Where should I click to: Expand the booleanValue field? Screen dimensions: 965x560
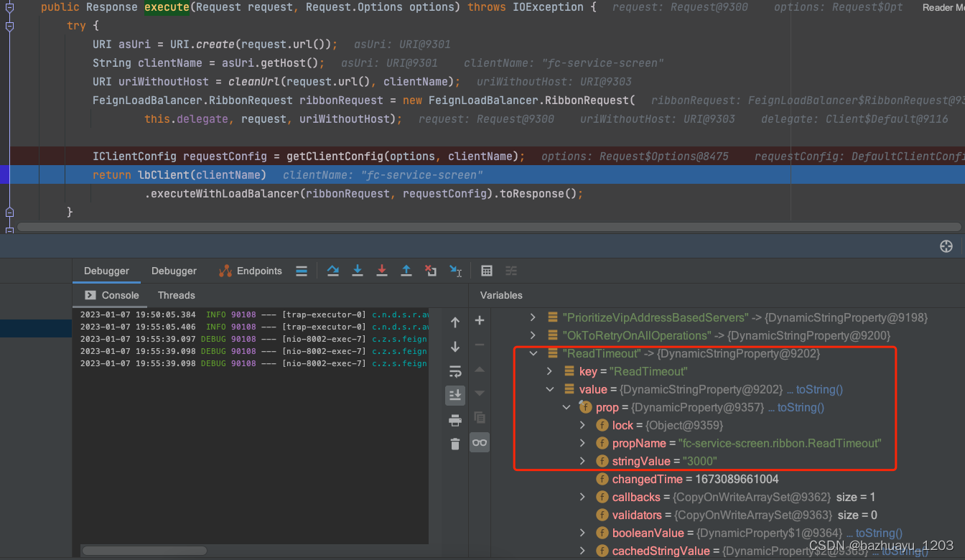click(584, 533)
